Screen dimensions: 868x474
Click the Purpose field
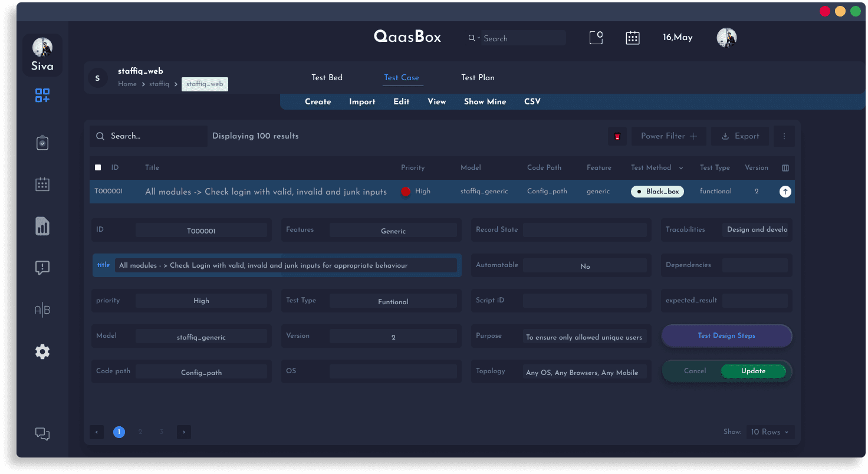coord(585,337)
